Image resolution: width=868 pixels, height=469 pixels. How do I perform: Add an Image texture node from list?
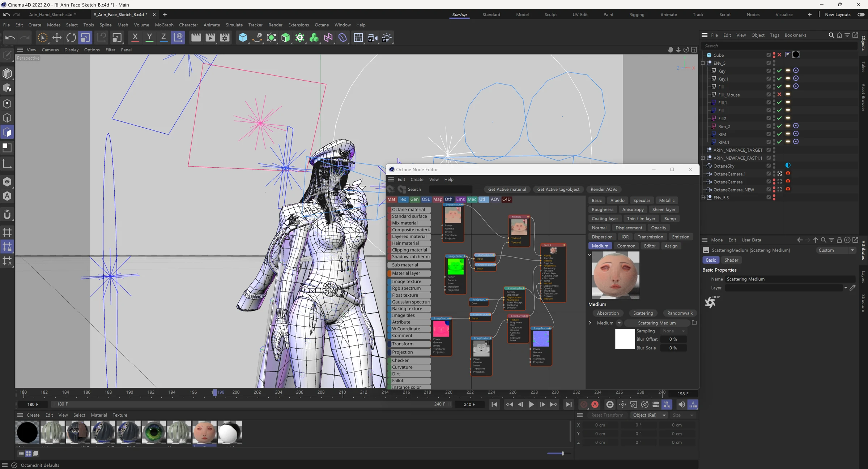coord(409,281)
